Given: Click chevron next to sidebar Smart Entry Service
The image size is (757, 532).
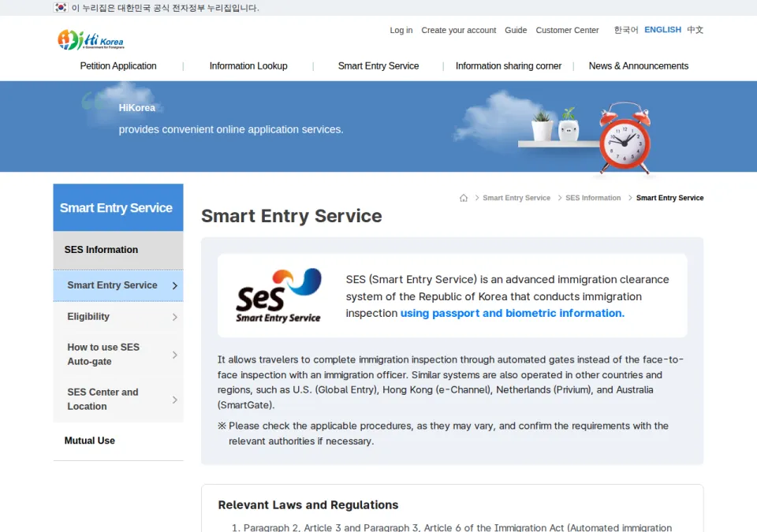Looking at the screenshot, I should coord(175,286).
